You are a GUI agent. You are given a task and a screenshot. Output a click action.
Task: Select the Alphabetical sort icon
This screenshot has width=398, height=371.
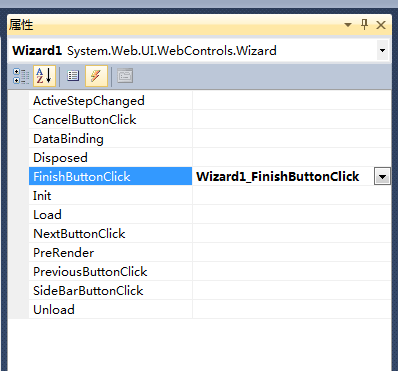[44, 76]
